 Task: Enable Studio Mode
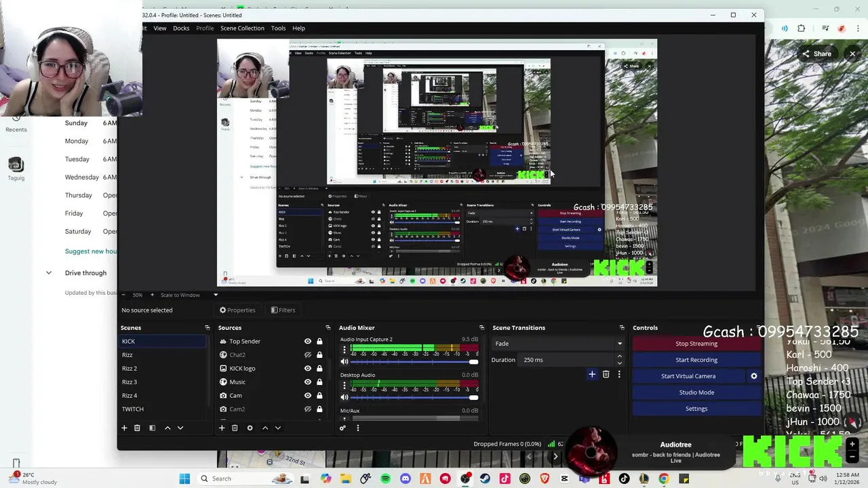point(696,392)
